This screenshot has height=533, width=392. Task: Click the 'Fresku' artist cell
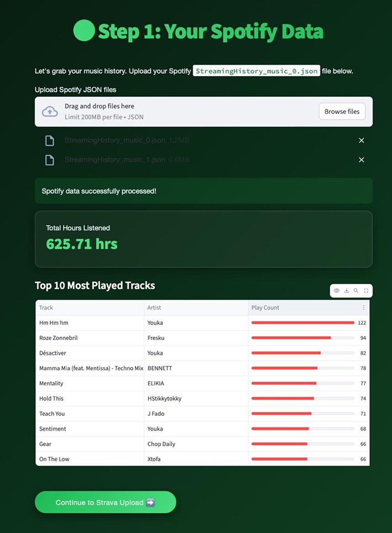(196, 338)
